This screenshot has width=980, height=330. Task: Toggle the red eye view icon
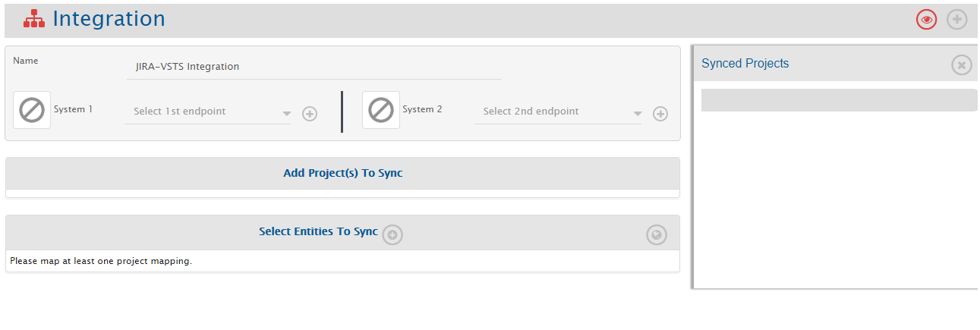[926, 20]
